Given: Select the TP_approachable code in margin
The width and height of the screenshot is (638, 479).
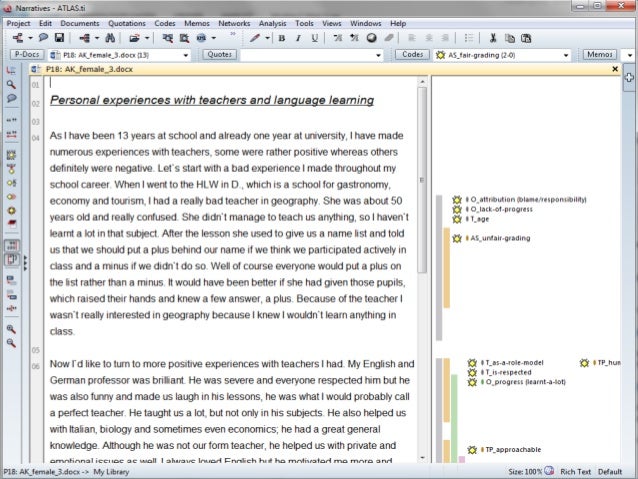Looking at the screenshot, I should click(x=513, y=450).
